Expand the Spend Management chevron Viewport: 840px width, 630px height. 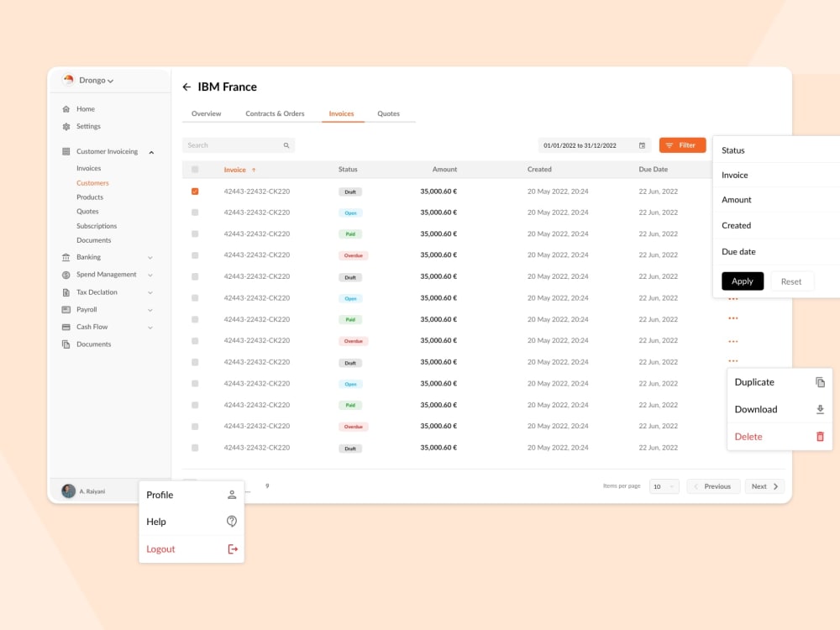point(150,276)
